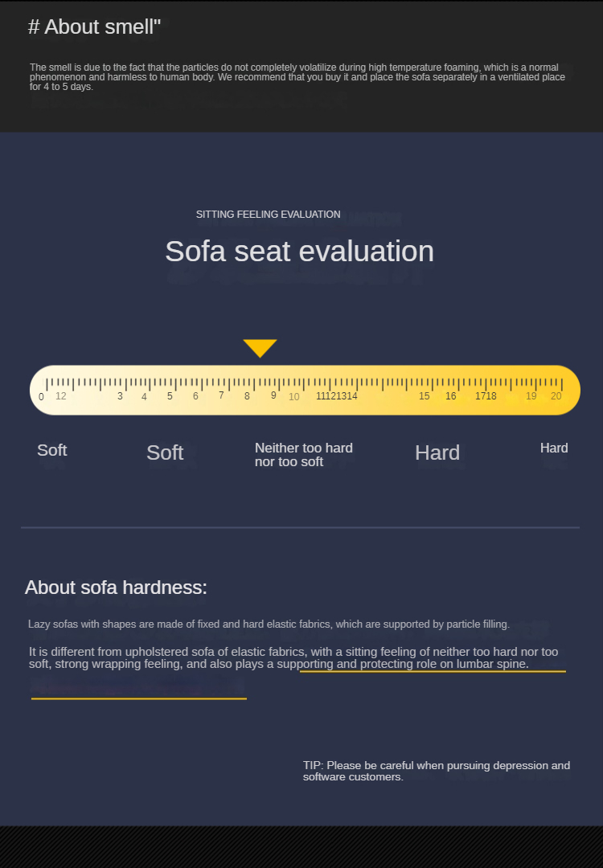Click the yellow triangle pointer above the ruler

pyautogui.click(x=260, y=348)
